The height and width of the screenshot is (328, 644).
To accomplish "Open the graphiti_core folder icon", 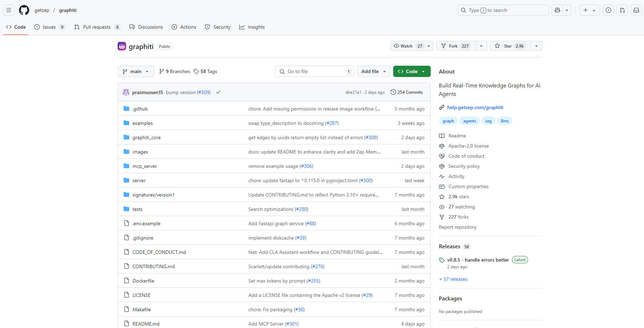I will click(x=126, y=137).
